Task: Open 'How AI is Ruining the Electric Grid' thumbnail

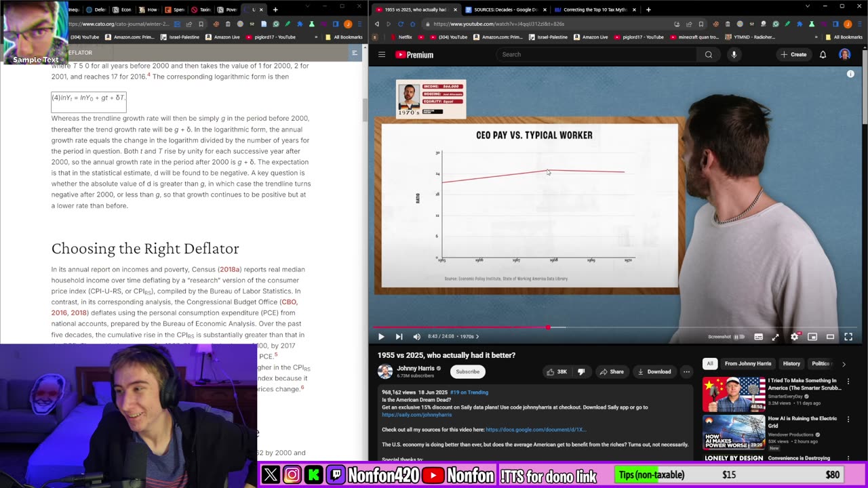Action: (x=734, y=432)
